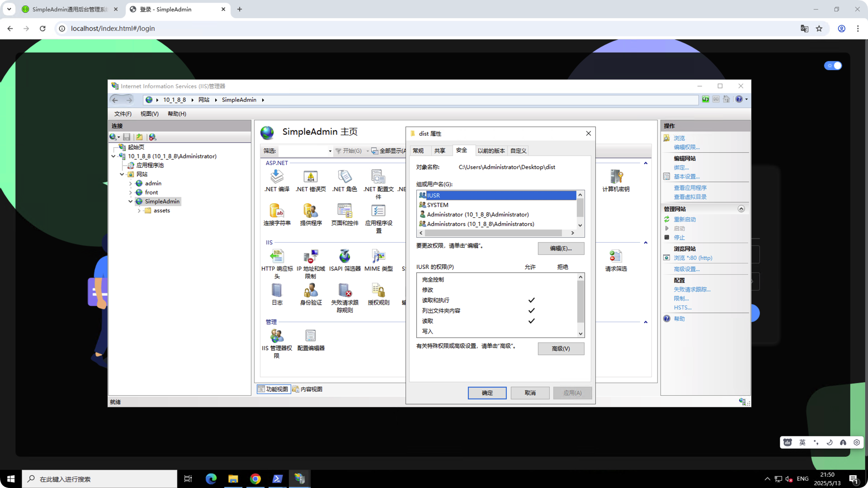Open the 连接字符串 feature icon

tap(277, 211)
